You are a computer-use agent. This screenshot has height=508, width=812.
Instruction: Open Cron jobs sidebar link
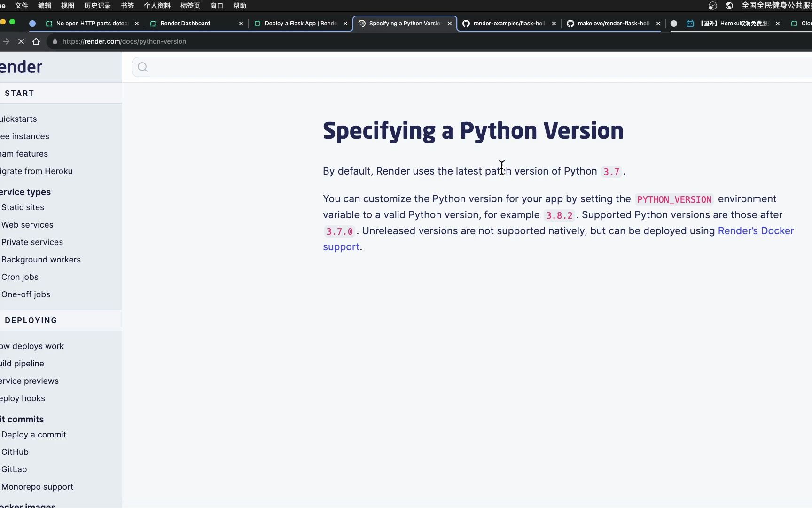[20, 277]
